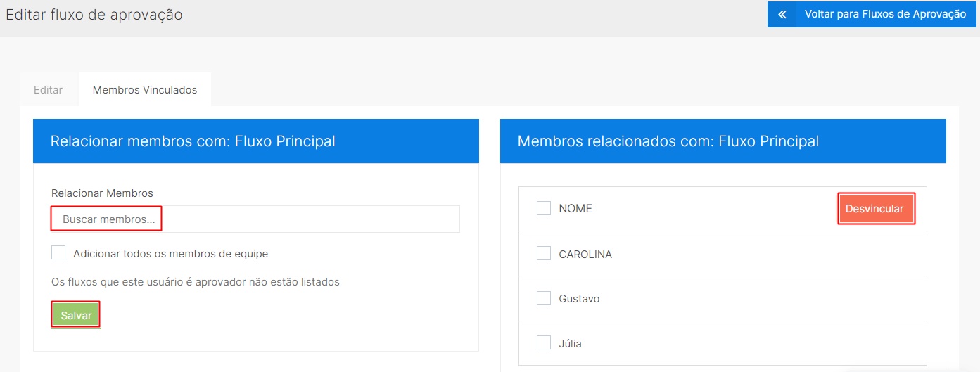Click the Gustavo name in the list
Image resolution: width=980 pixels, height=372 pixels.
click(579, 299)
